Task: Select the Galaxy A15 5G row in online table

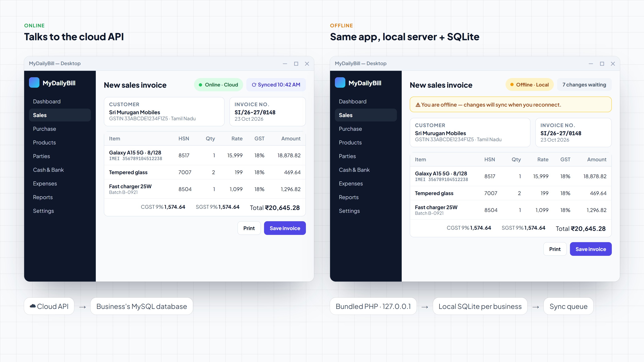Action: pyautogui.click(x=204, y=155)
